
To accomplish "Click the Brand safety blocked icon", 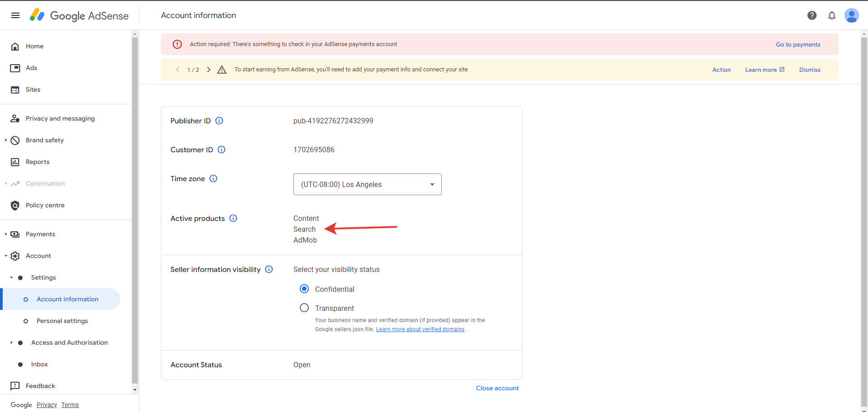I will tap(15, 140).
